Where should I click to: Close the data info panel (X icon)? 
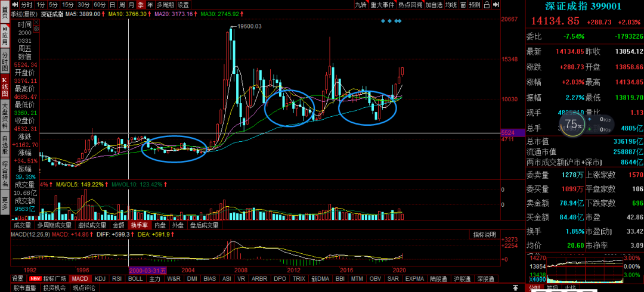[36, 22]
